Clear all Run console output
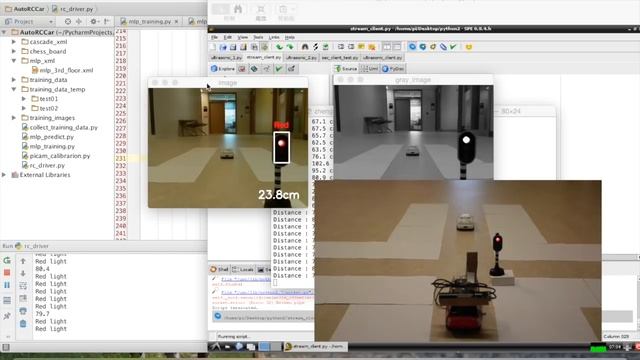 [x=23, y=324]
